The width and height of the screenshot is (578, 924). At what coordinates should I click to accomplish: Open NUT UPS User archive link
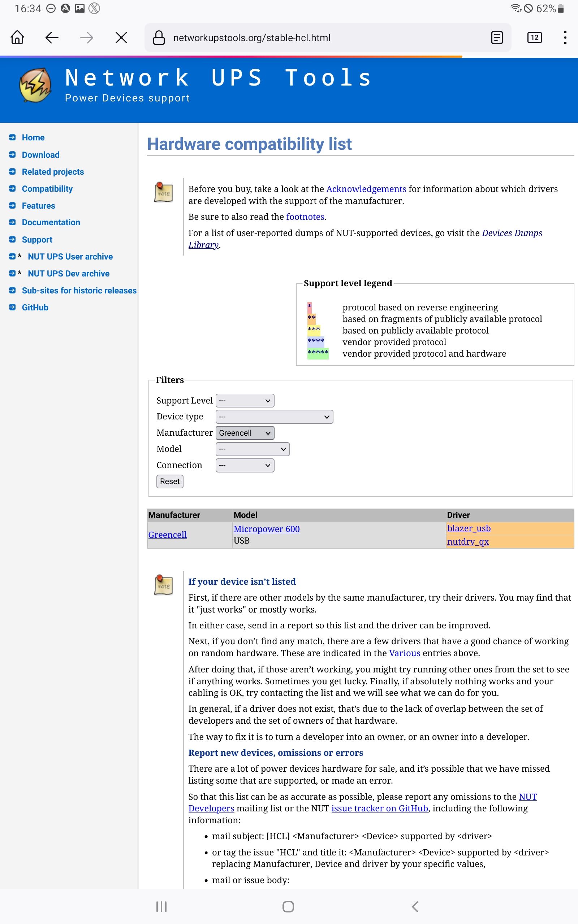click(70, 257)
